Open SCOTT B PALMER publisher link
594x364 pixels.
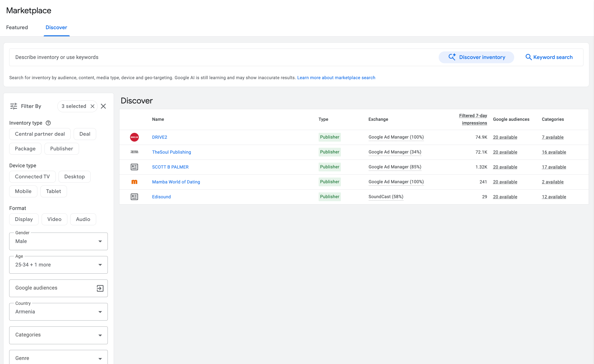coord(170,167)
